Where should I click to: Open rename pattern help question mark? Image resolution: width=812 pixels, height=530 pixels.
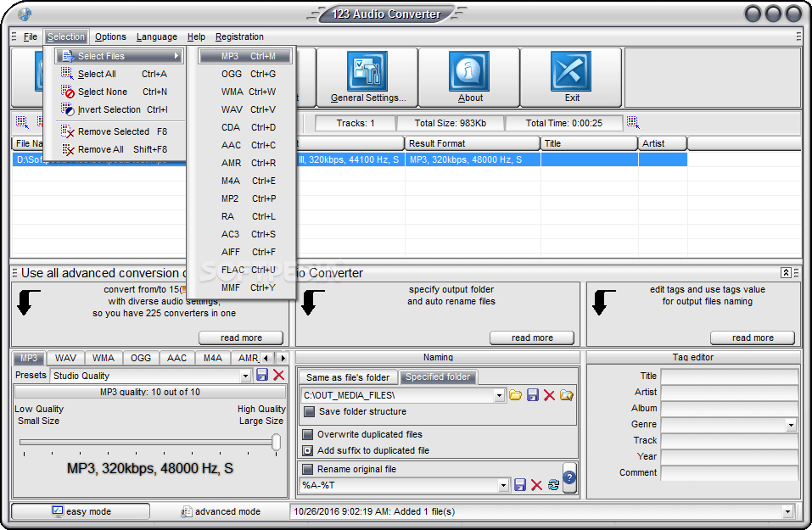click(569, 477)
